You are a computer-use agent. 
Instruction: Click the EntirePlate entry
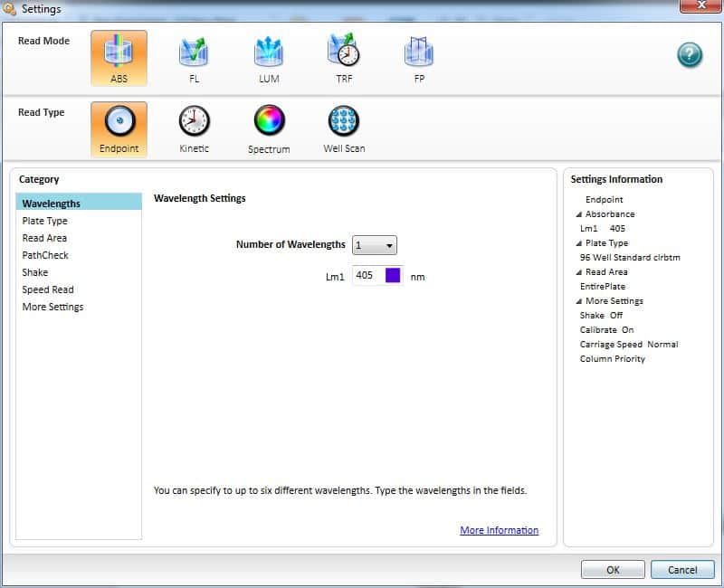click(603, 286)
